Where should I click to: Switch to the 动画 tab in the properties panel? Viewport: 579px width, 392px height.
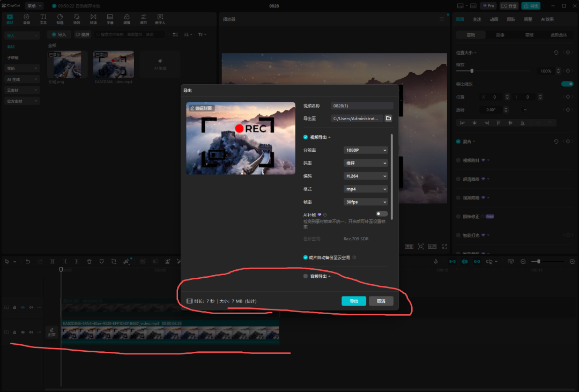tap(494, 19)
